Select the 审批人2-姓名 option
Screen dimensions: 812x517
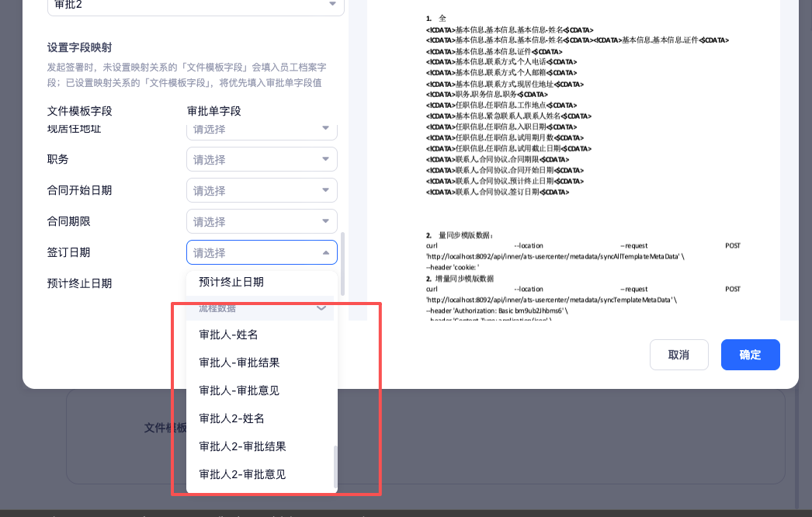coord(231,418)
